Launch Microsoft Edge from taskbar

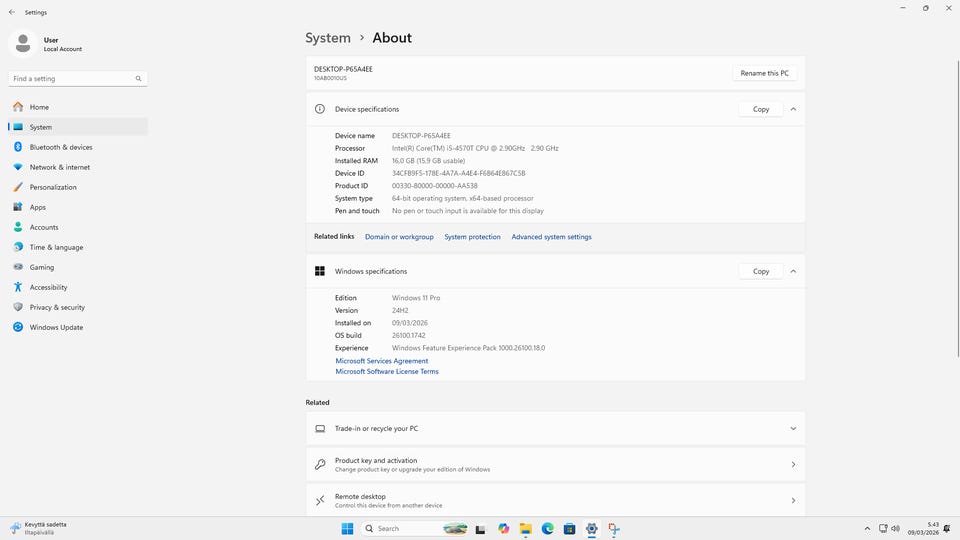coord(548,528)
